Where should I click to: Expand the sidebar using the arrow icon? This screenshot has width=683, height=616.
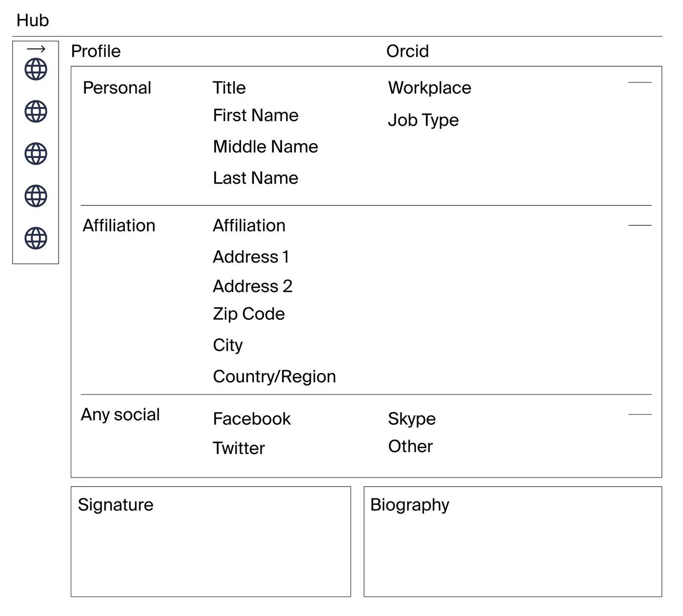36,49
